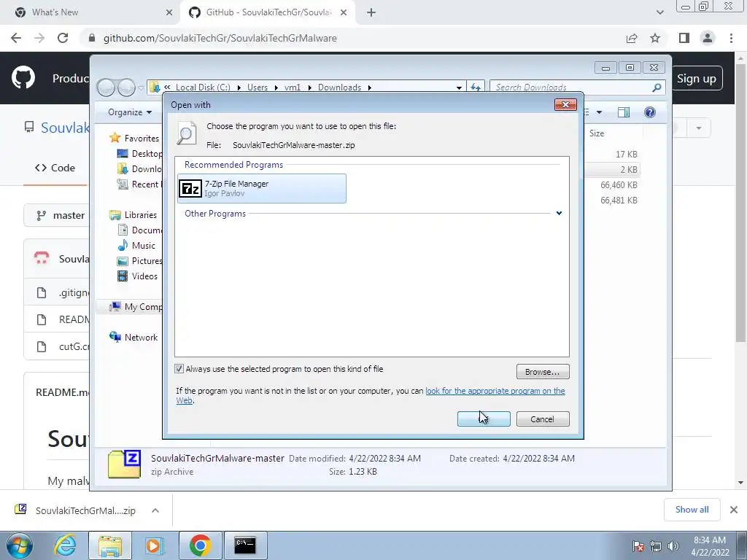The width and height of the screenshot is (747, 560).
Task: Open Organize menu in Explorer window
Action: [130, 112]
